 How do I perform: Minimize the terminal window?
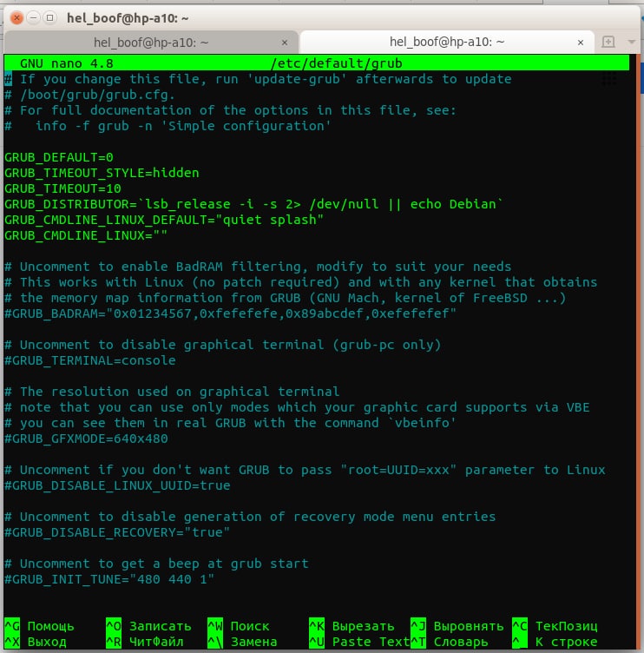34,18
